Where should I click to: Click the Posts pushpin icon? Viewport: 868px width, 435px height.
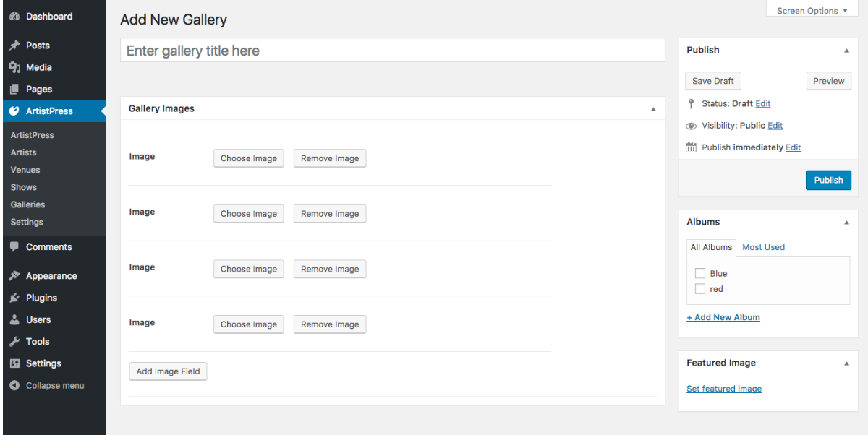14,46
